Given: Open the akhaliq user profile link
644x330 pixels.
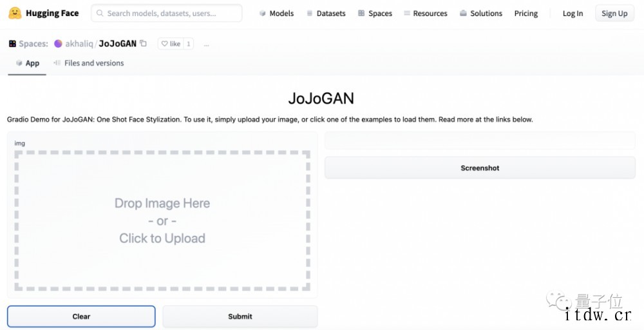Looking at the screenshot, I should click(79, 44).
